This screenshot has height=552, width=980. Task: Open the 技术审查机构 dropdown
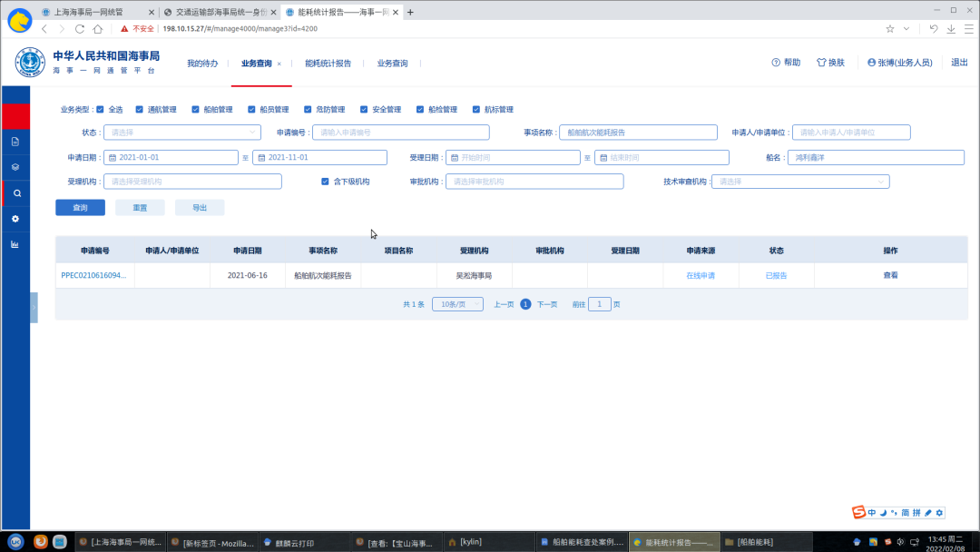tap(800, 182)
